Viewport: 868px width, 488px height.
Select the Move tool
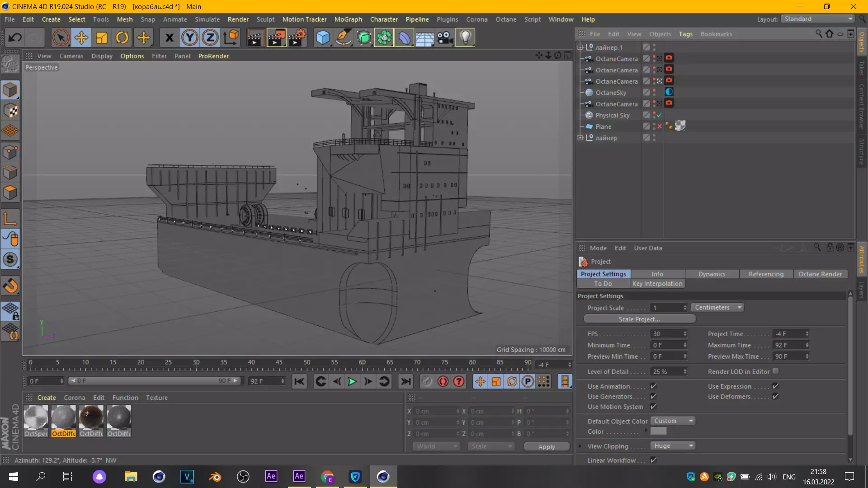click(x=81, y=38)
